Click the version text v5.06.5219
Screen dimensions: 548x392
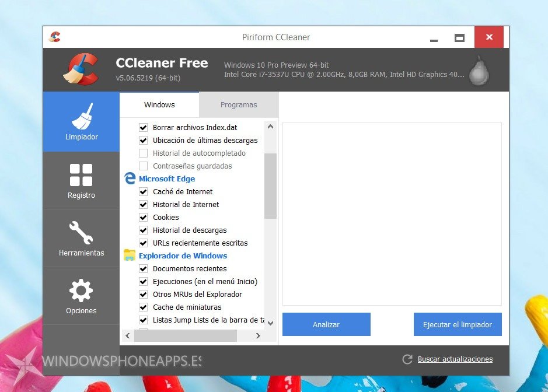148,78
